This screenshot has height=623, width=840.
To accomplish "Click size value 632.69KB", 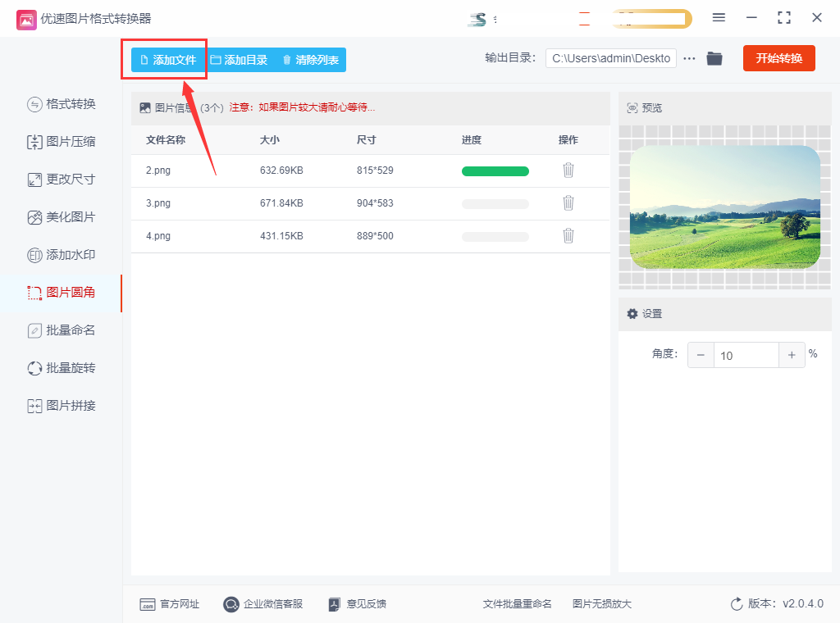I will tap(281, 171).
